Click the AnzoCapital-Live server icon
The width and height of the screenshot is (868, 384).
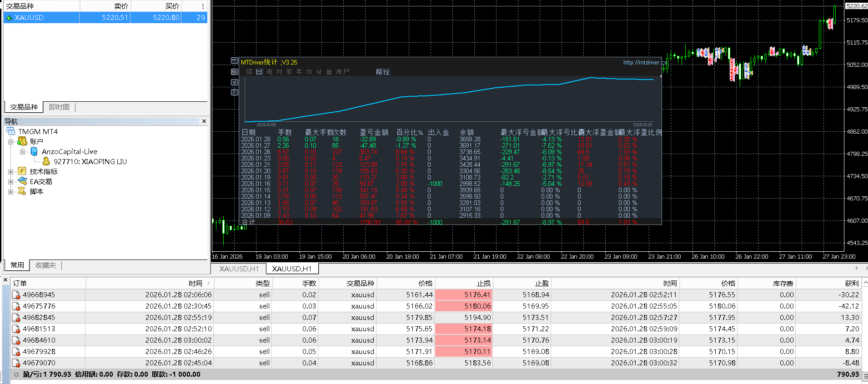(34, 151)
